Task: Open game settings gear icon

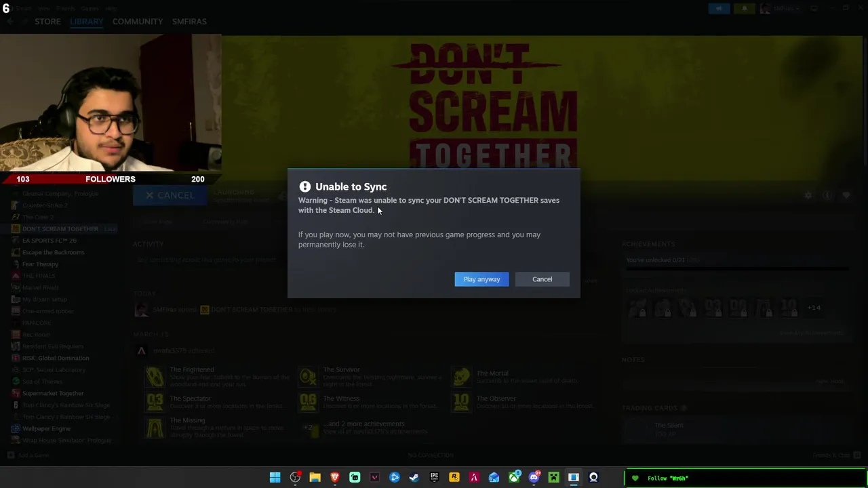Action: pos(808,195)
